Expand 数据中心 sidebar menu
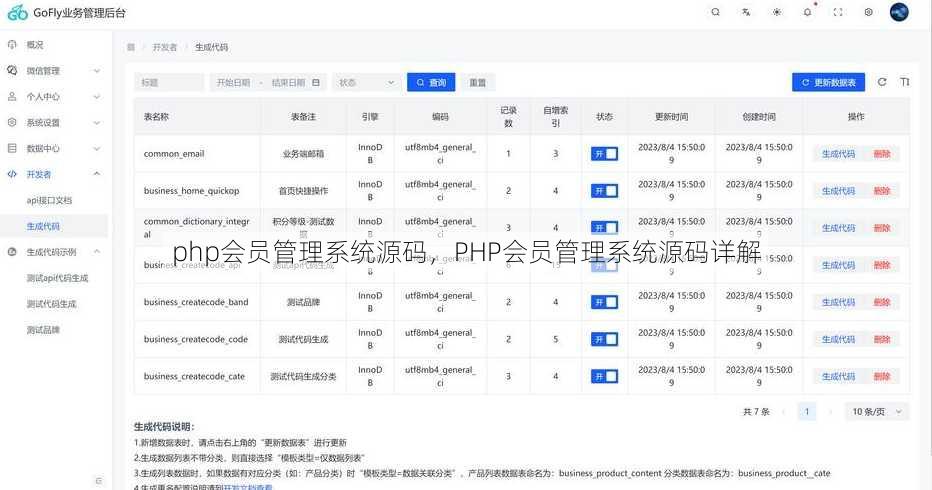Viewport: 932px width, 490px height. click(53, 148)
